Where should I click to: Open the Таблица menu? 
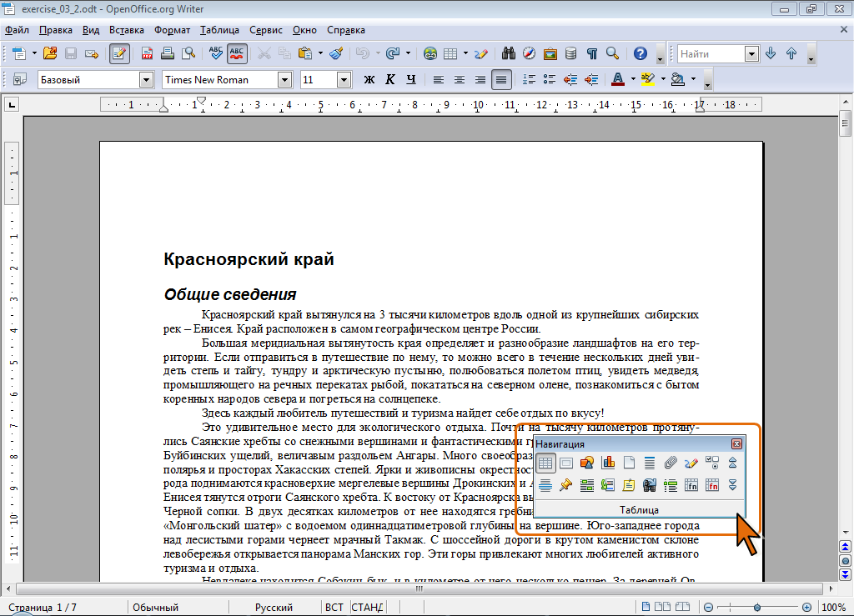[x=219, y=30]
